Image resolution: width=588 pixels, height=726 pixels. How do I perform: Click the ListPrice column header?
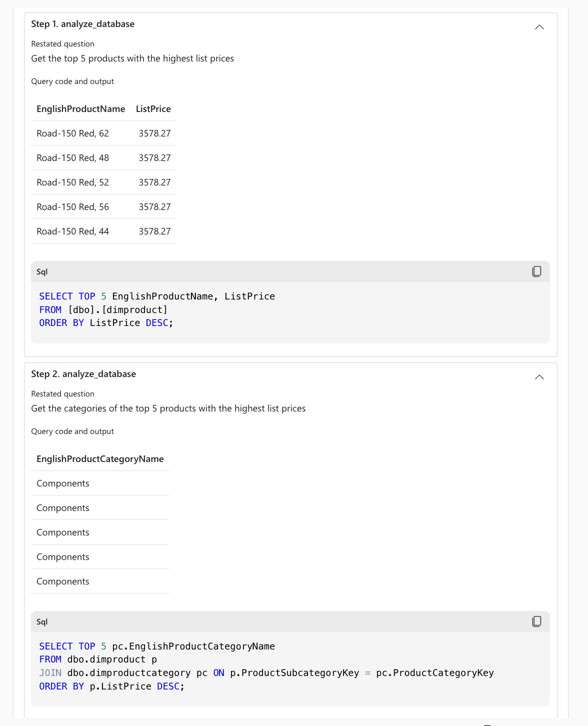pyautogui.click(x=153, y=109)
